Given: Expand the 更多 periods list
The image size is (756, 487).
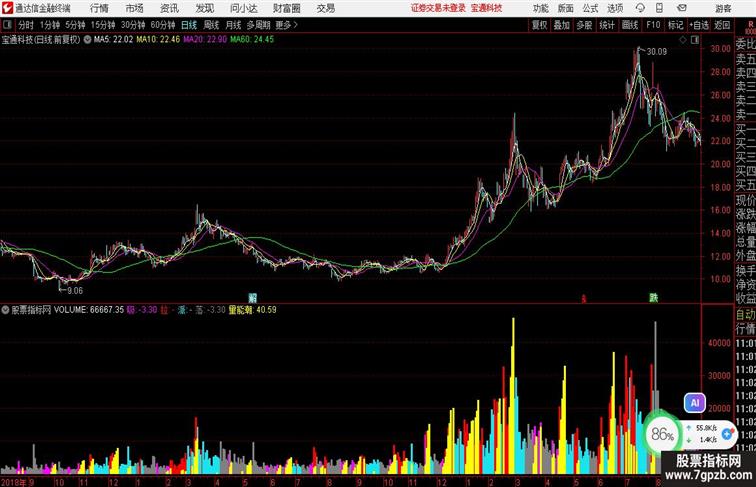Looking at the screenshot, I should point(286,25).
